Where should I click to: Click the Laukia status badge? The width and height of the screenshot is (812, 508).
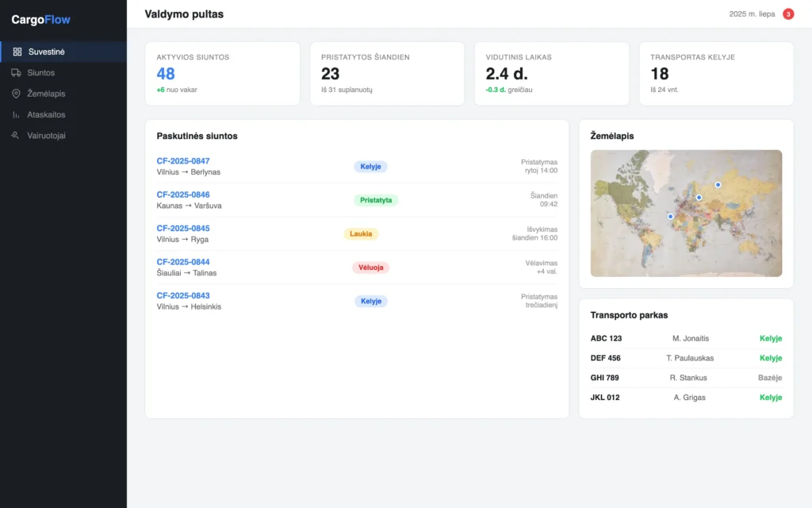point(361,234)
